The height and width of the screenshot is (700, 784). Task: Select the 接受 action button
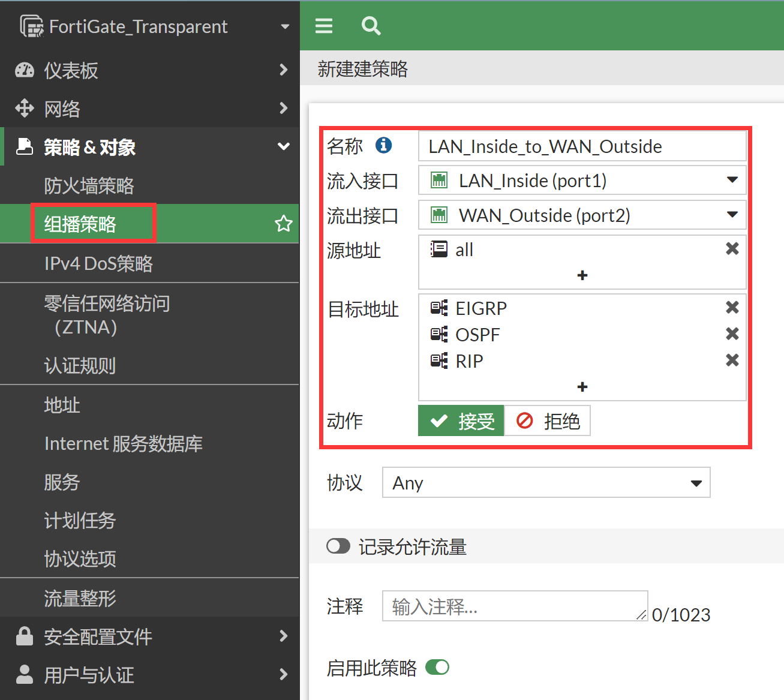(x=461, y=421)
